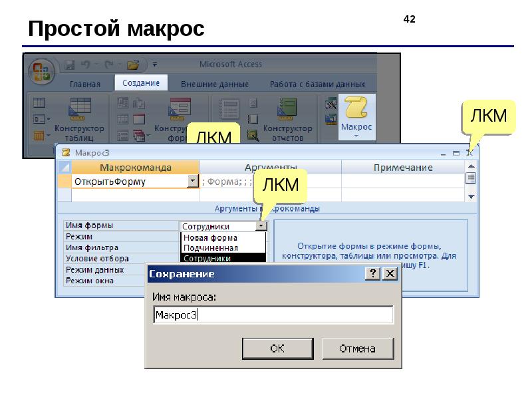Click the Office button orb

42,71
